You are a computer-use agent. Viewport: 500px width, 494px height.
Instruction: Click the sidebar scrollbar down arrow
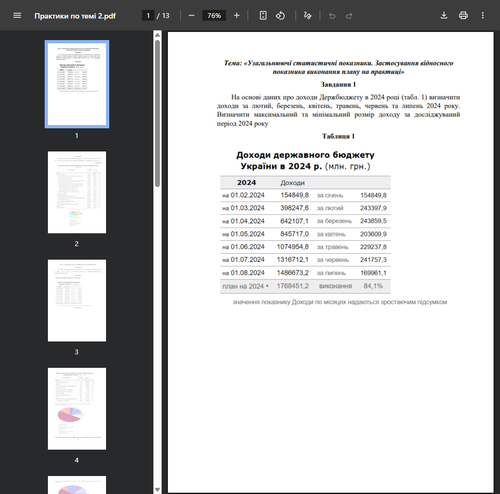pos(157,490)
